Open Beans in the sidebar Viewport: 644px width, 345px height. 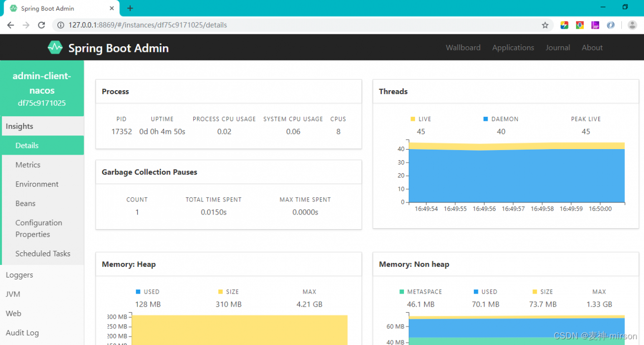point(42,203)
